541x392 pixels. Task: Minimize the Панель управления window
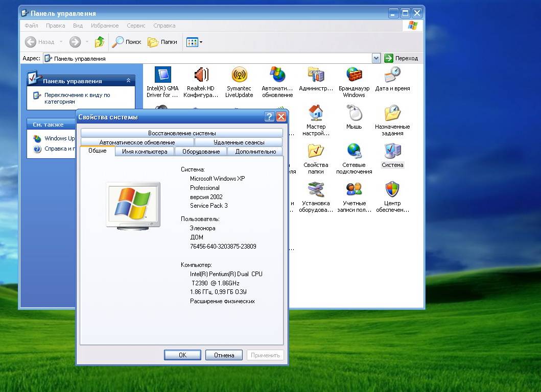(394, 13)
